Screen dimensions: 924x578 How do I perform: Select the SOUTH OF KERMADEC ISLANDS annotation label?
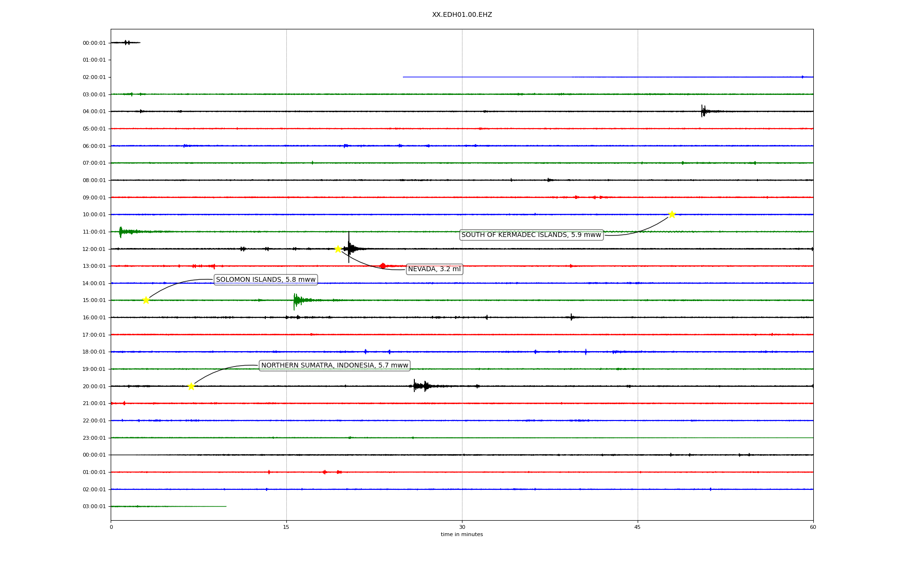click(531, 235)
